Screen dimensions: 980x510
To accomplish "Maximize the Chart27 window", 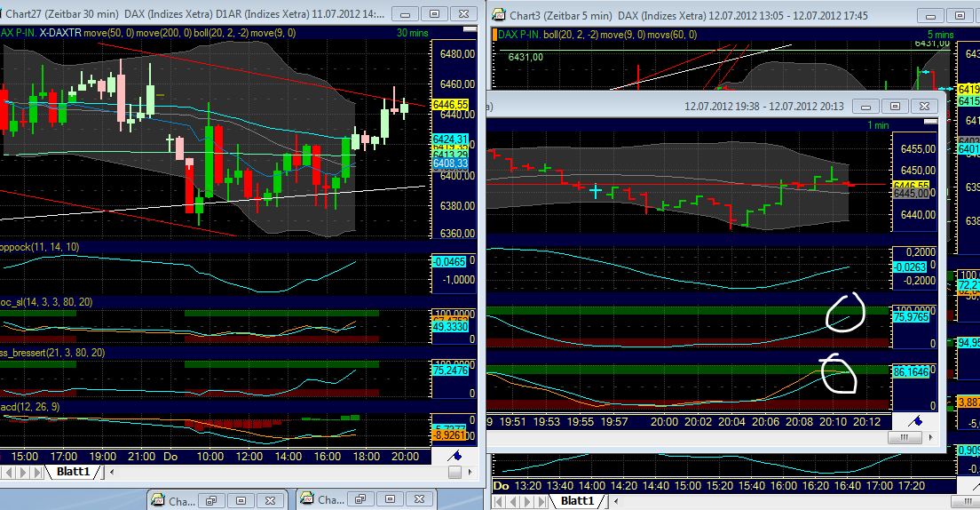I will point(434,13).
